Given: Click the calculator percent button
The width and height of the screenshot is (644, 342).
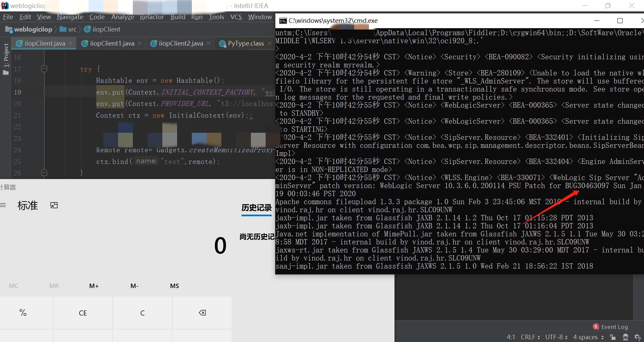Looking at the screenshot, I should point(26,312).
